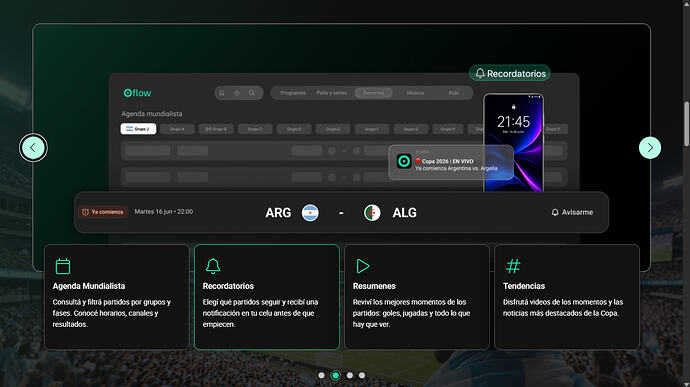This screenshot has width=690, height=387.
Task: Click the bell icon beside Avisarme
Action: tap(555, 212)
